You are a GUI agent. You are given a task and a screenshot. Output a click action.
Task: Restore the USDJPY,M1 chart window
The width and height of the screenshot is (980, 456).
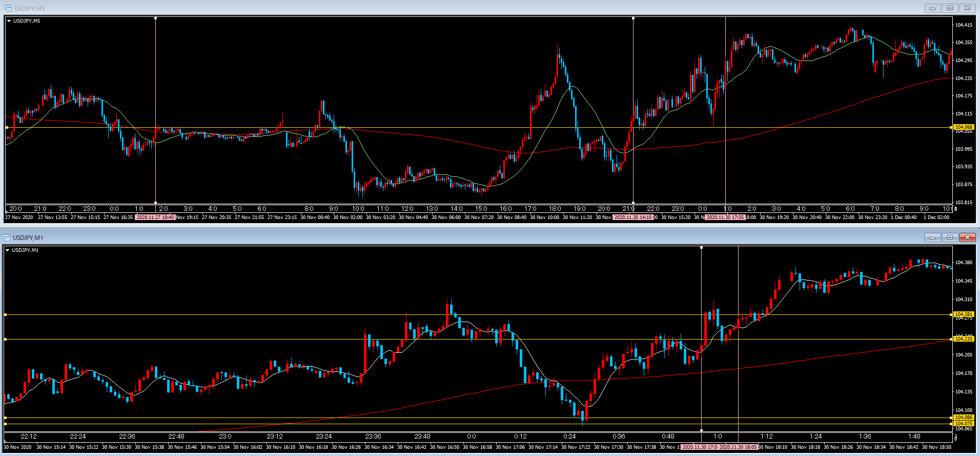tap(950, 237)
